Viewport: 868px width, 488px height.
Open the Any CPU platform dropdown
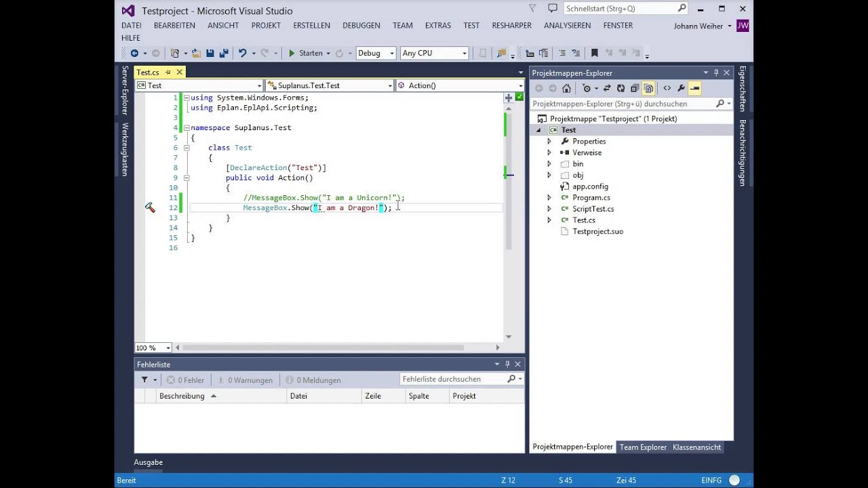pyautogui.click(x=465, y=53)
